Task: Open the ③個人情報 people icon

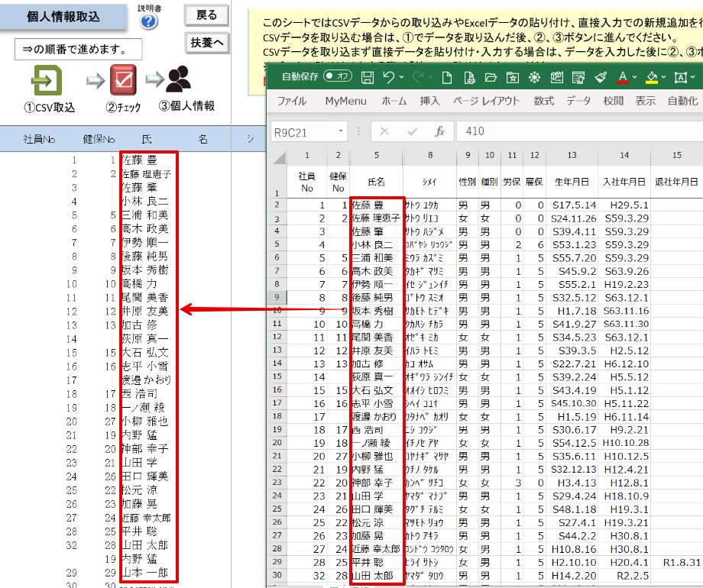Action: 179,79
